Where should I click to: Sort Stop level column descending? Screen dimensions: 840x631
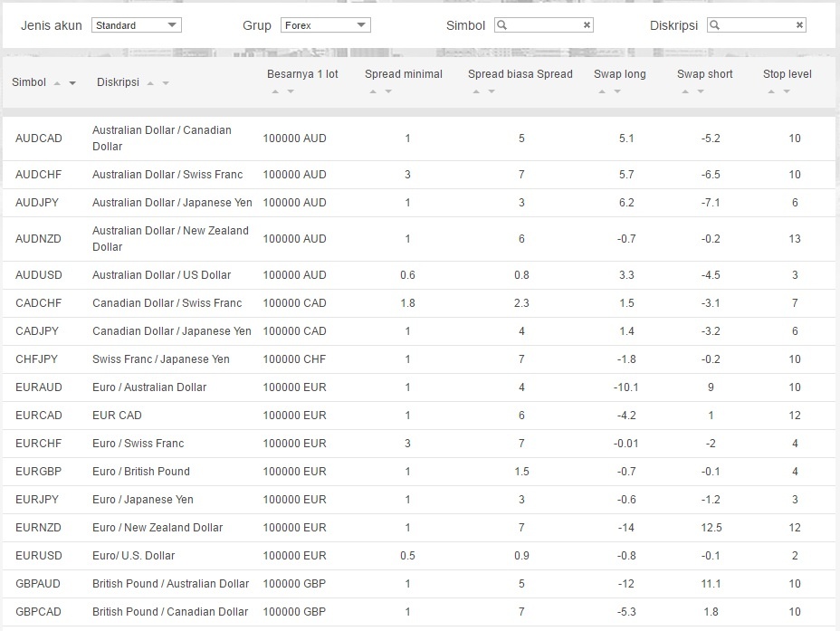pyautogui.click(x=787, y=91)
